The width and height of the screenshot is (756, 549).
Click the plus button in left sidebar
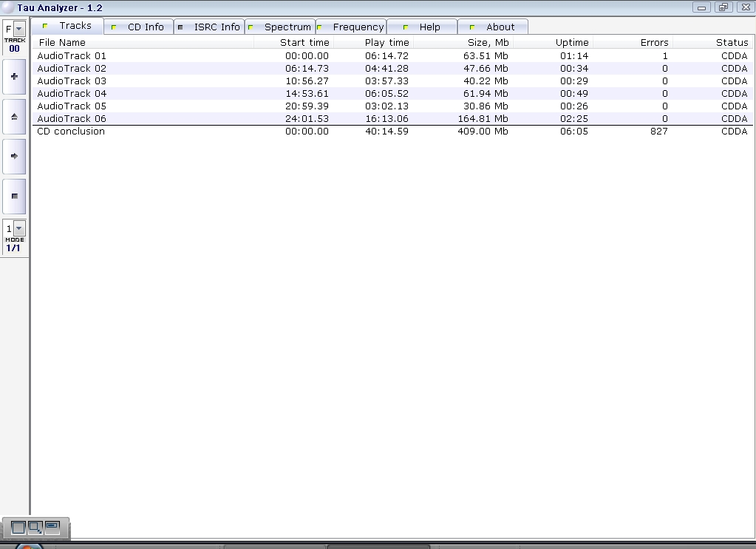(x=14, y=77)
